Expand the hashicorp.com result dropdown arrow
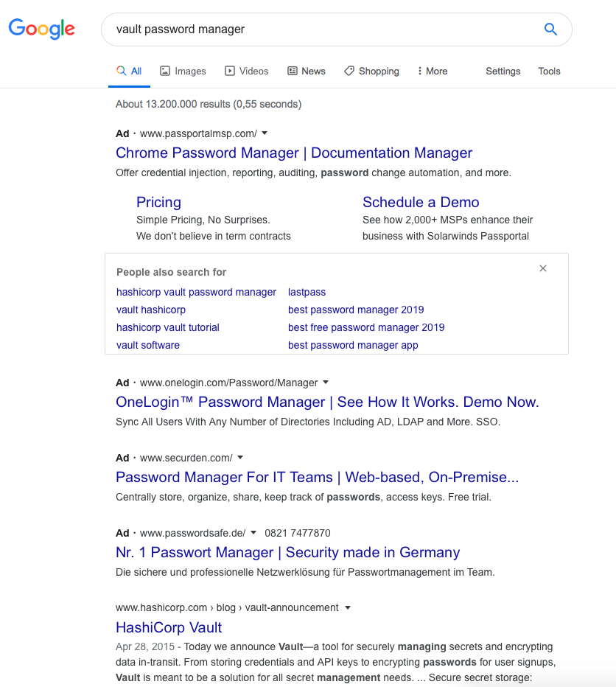The height and width of the screenshot is (687, 616). (x=348, y=607)
